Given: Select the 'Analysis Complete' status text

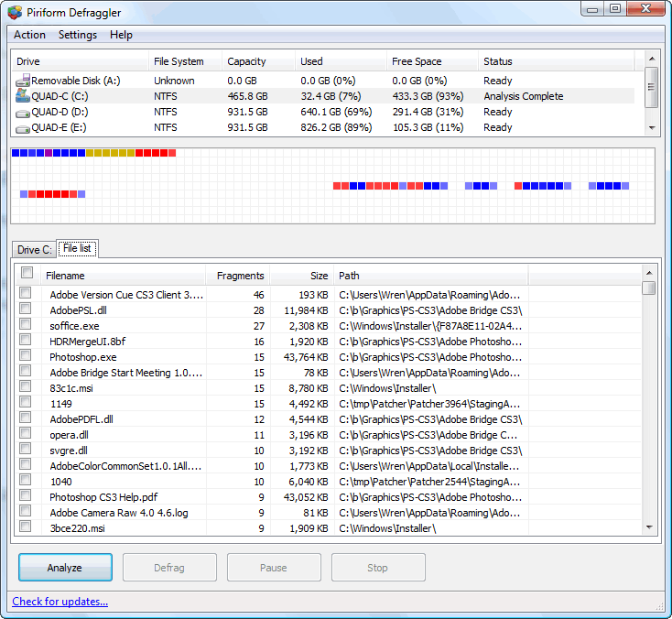Looking at the screenshot, I should click(524, 96).
